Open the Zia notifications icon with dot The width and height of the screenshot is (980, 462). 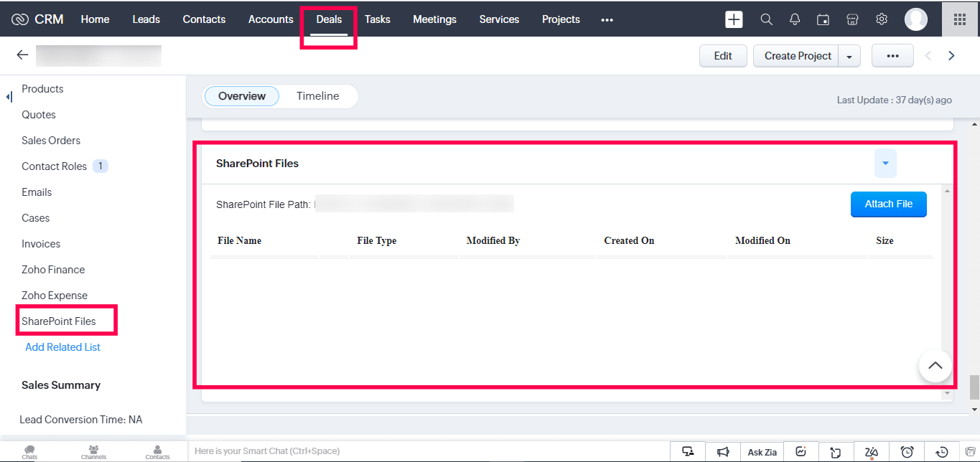click(872, 451)
